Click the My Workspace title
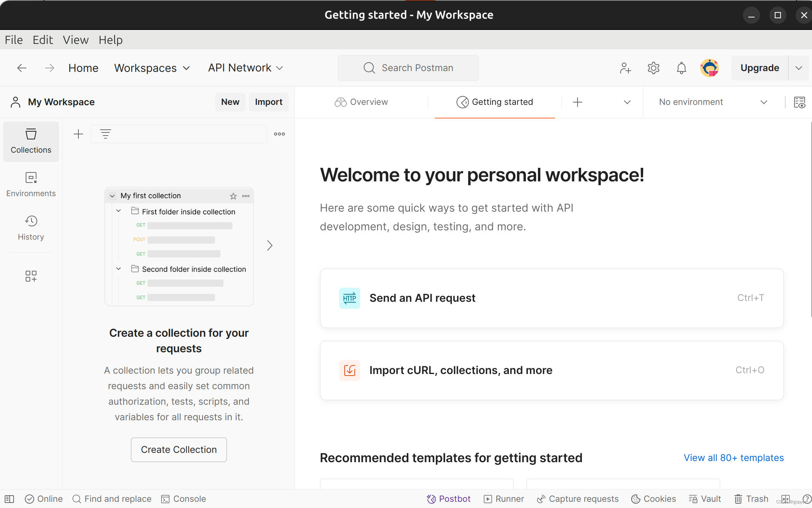 61,102
